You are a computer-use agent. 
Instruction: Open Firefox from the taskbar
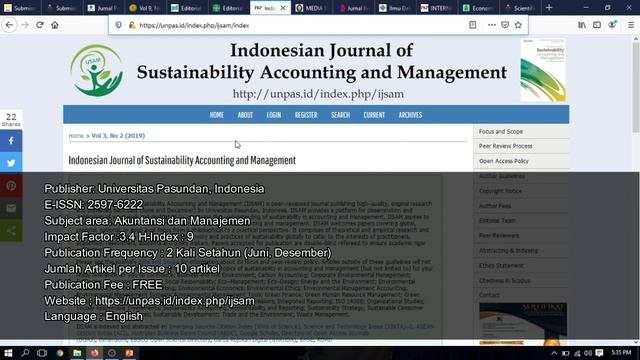[95, 353]
